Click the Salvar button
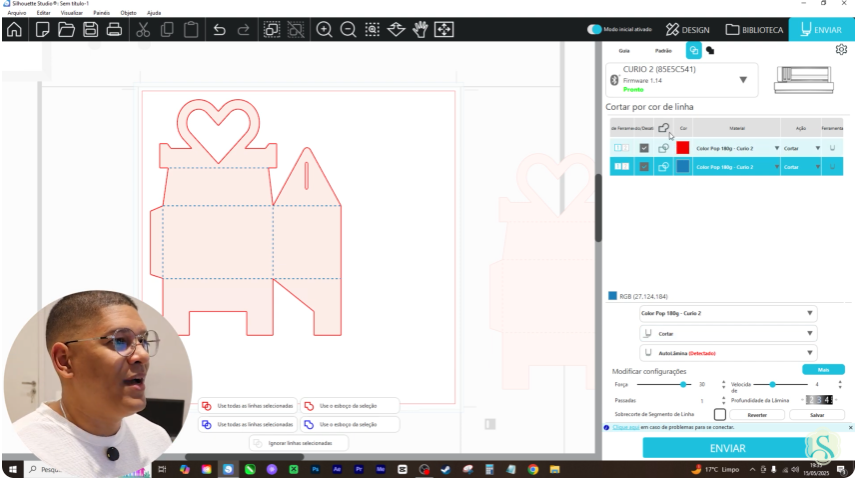 click(x=817, y=415)
